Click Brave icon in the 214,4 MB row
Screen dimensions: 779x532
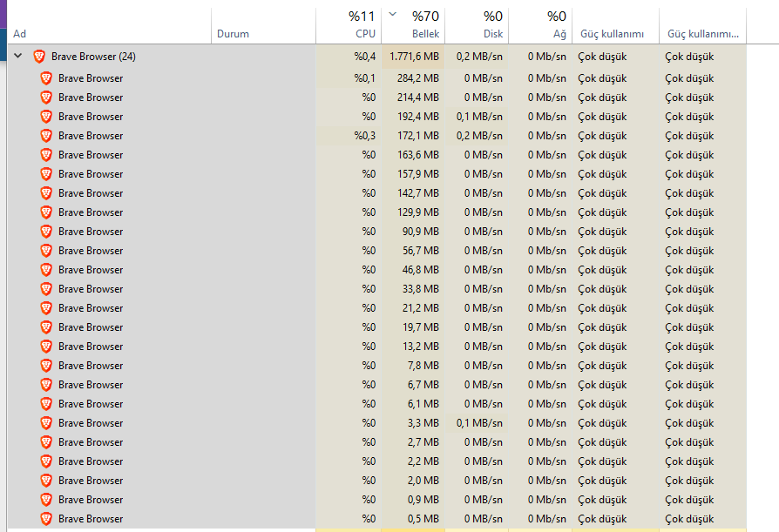pos(46,98)
